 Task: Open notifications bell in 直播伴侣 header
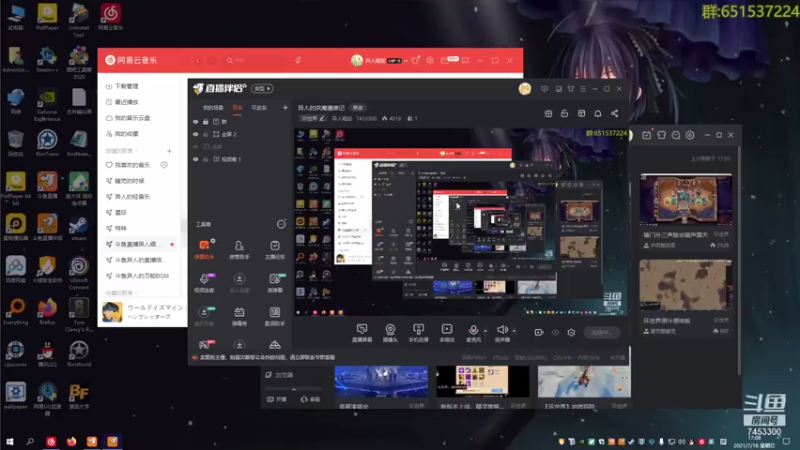click(597, 113)
